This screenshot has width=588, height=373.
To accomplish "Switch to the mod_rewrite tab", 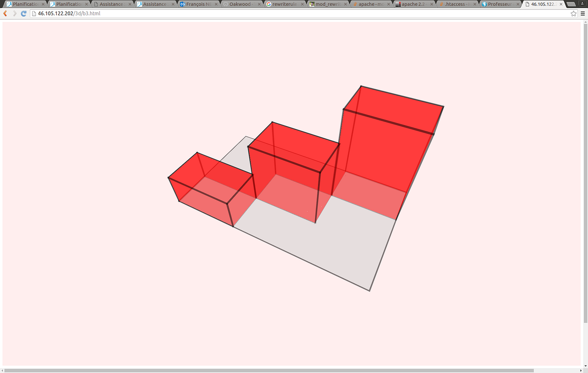I will click(326, 4).
